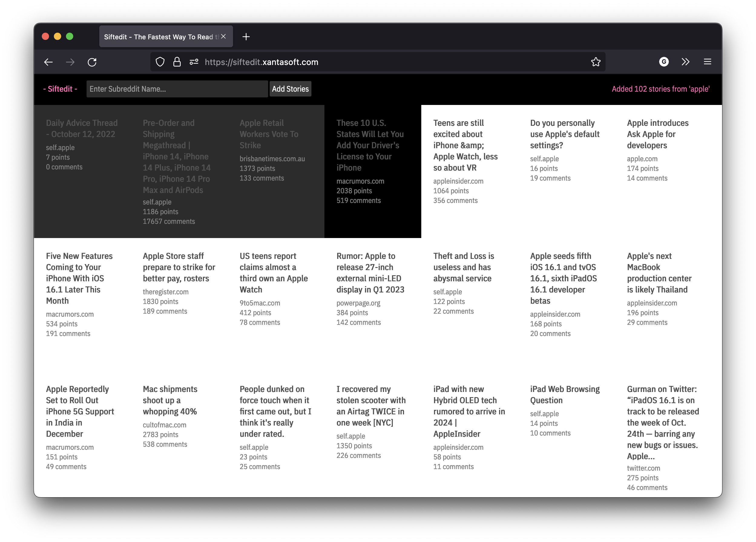The image size is (756, 542).
Task: Open iPhone 5G Support in India story
Action: (x=80, y=411)
